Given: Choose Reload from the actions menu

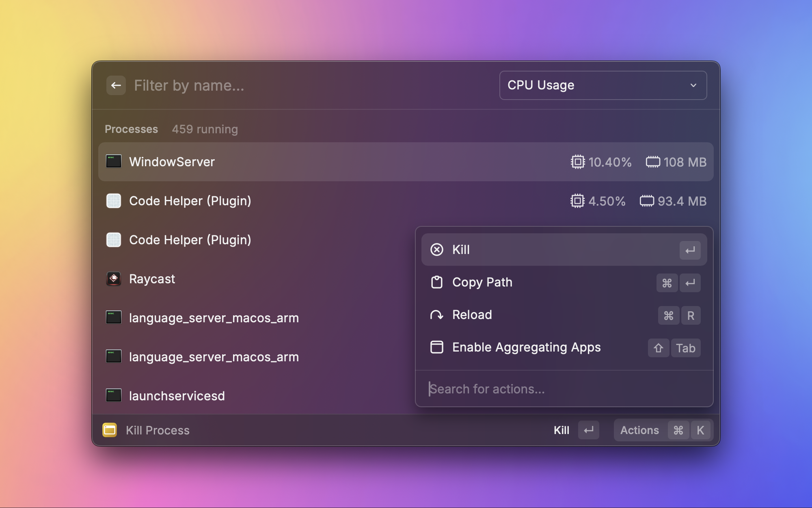Looking at the screenshot, I should [472, 315].
